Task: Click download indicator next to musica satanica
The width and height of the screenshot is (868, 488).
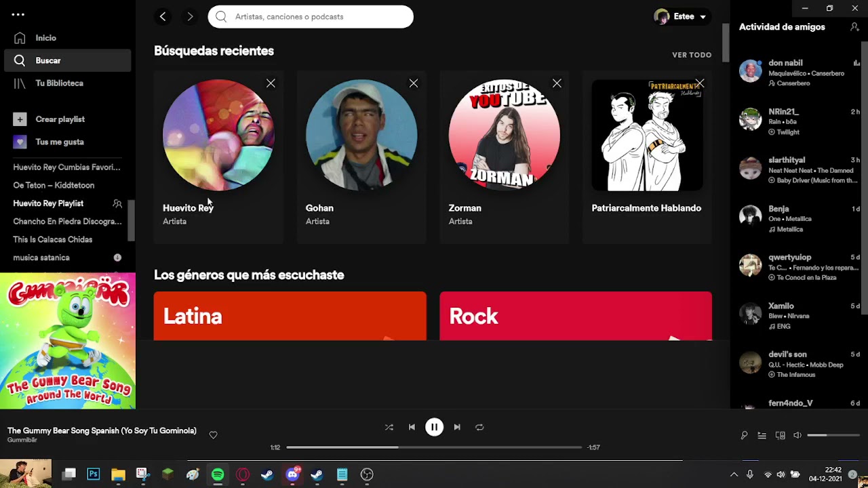Action: coord(117,258)
